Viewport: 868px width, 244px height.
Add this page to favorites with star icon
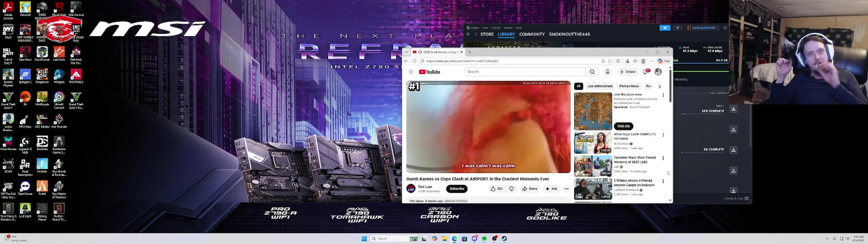point(609,61)
